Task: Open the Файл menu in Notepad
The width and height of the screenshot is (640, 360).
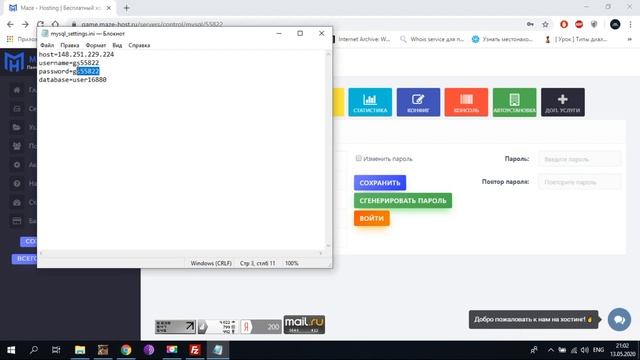Action: [x=47, y=45]
